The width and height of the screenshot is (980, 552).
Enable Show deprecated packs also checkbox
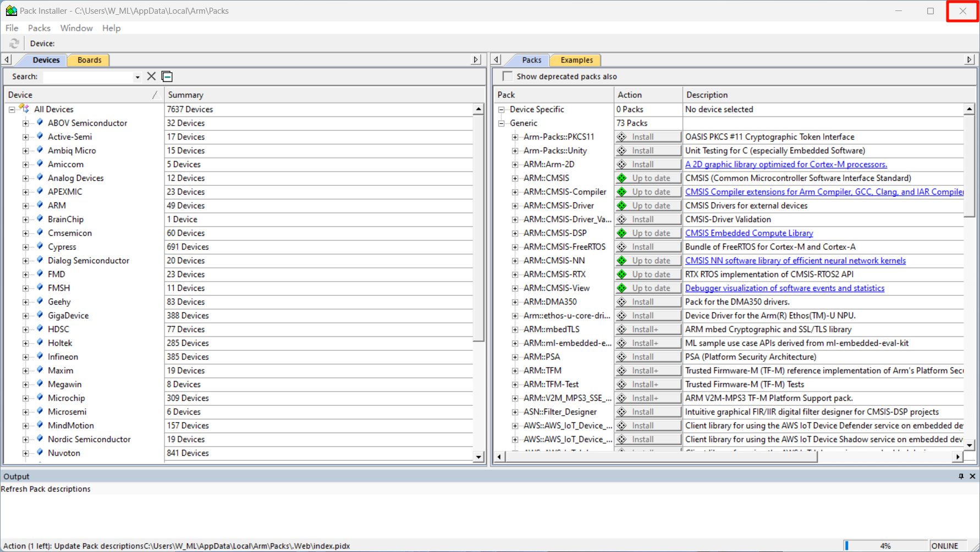pyautogui.click(x=507, y=76)
